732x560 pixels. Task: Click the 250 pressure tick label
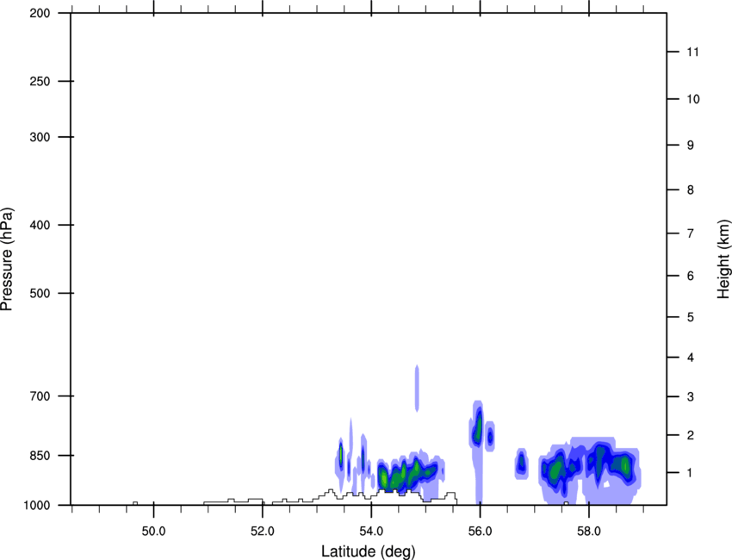click(40, 81)
